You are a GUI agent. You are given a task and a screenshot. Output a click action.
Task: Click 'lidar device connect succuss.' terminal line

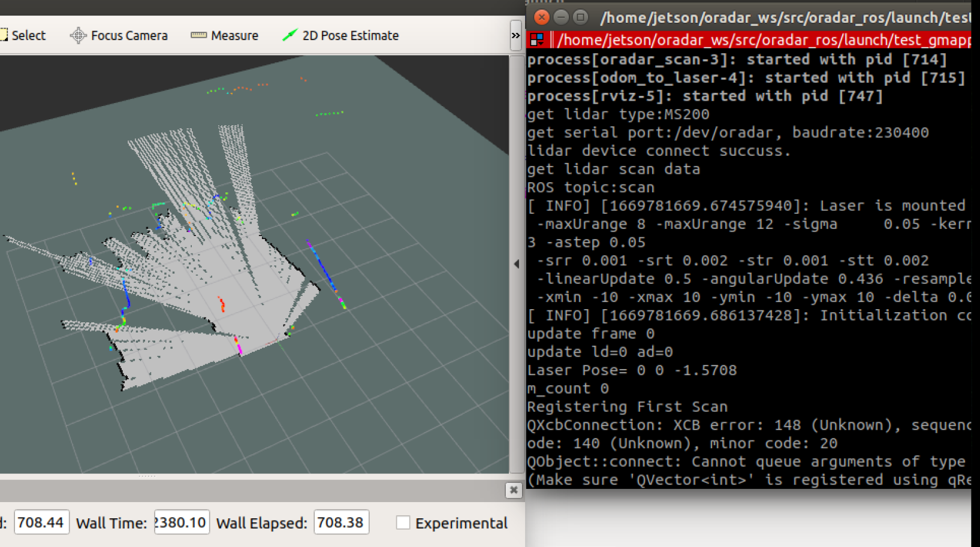tap(659, 150)
